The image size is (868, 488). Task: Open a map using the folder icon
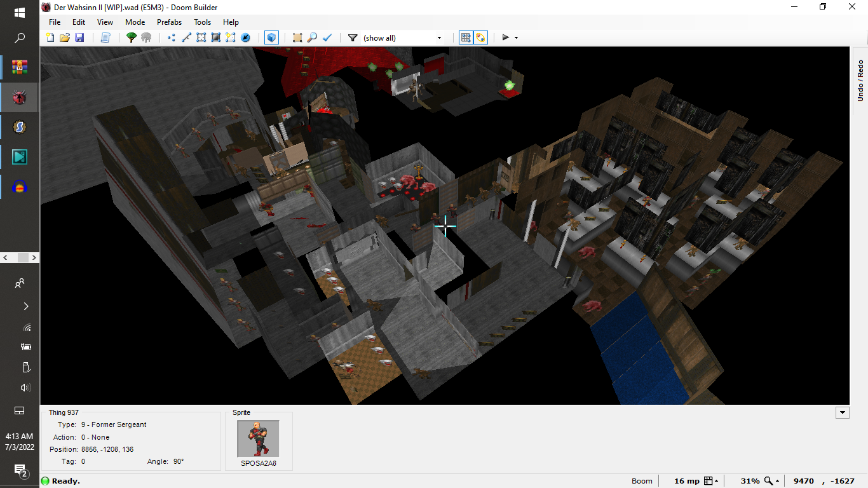click(65, 37)
